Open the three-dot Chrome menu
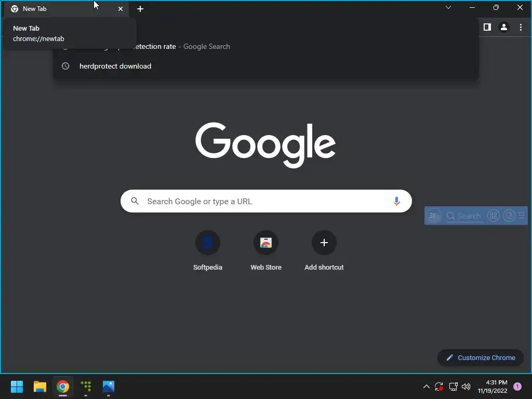532x399 pixels. click(521, 27)
